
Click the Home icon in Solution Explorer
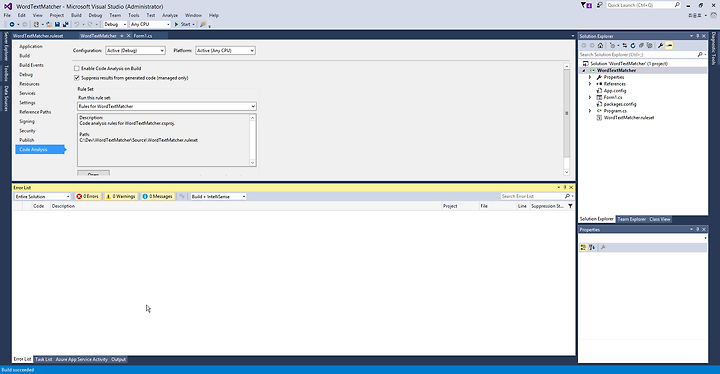pyautogui.click(x=600, y=45)
